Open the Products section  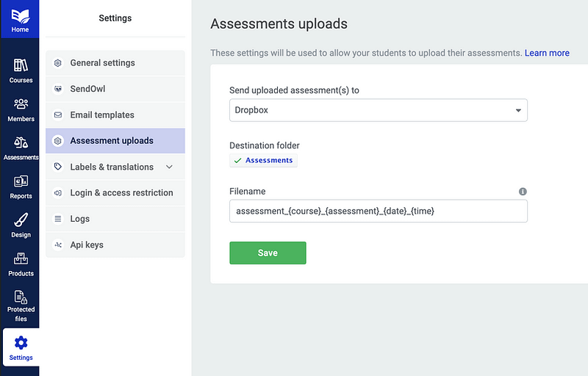click(21, 259)
